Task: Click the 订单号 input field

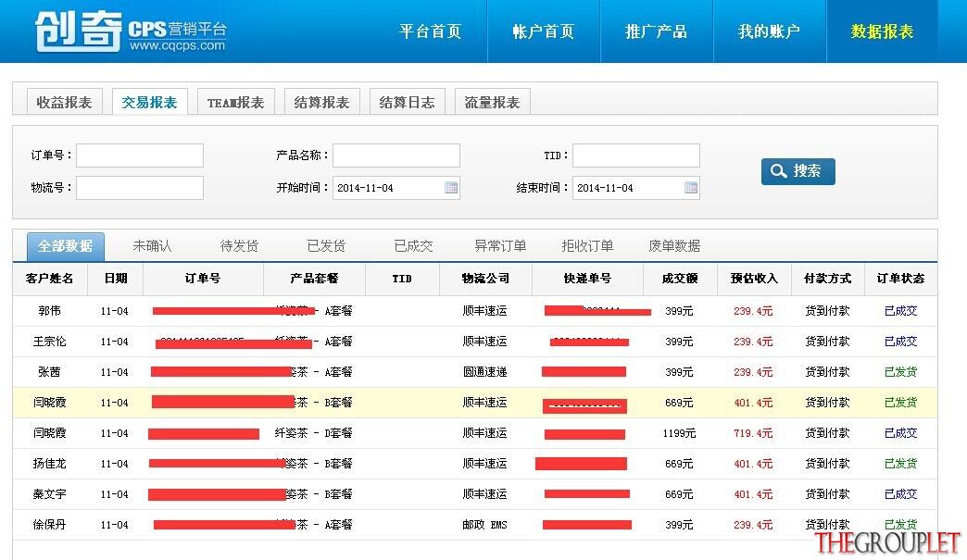Action: click(x=140, y=156)
